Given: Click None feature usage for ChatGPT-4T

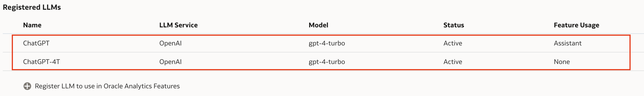Looking at the screenshot, I should click(x=562, y=62).
